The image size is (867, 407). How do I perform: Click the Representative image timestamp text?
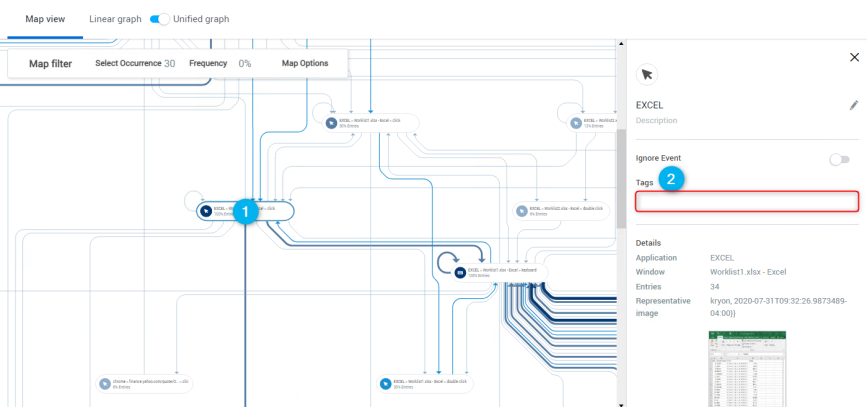point(779,307)
